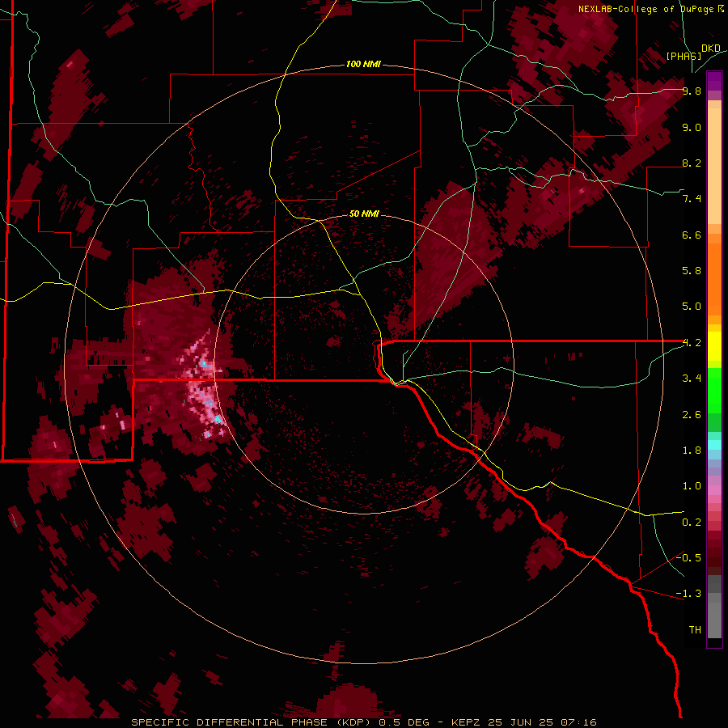Click the 2.6 scale value
This screenshot has height=728, width=728.
[x=692, y=415]
